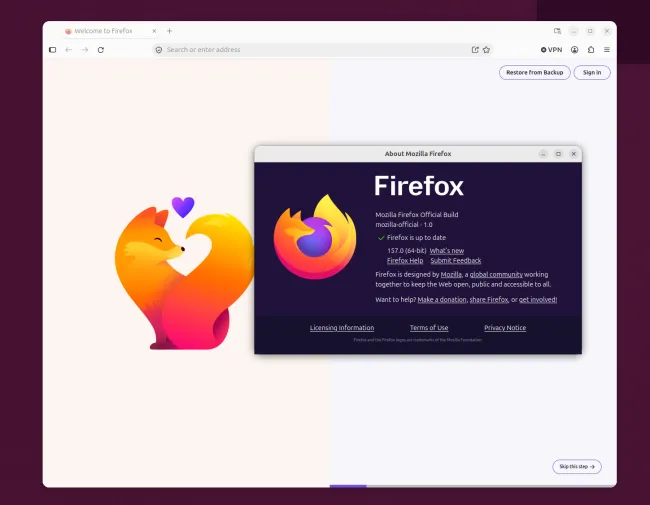Click Skip this step button
This screenshot has height=505, width=650.
pyautogui.click(x=577, y=466)
